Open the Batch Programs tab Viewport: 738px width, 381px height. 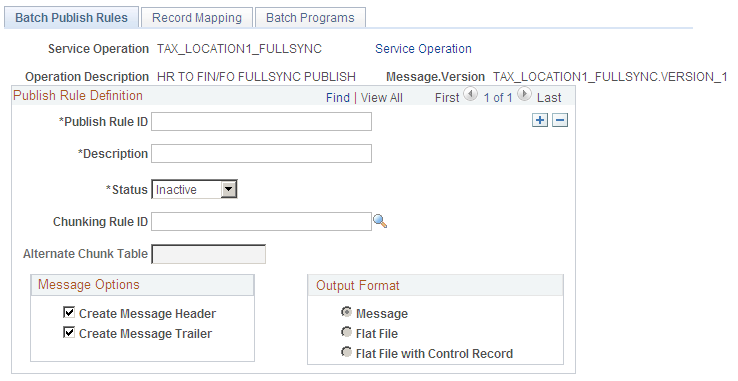pyautogui.click(x=310, y=18)
